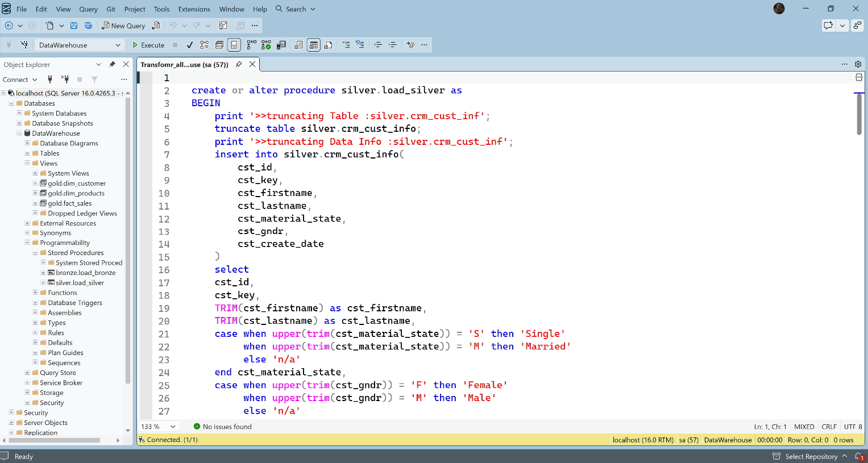868x463 pixels.
Task: Click the Search box in title bar
Action: tap(296, 9)
